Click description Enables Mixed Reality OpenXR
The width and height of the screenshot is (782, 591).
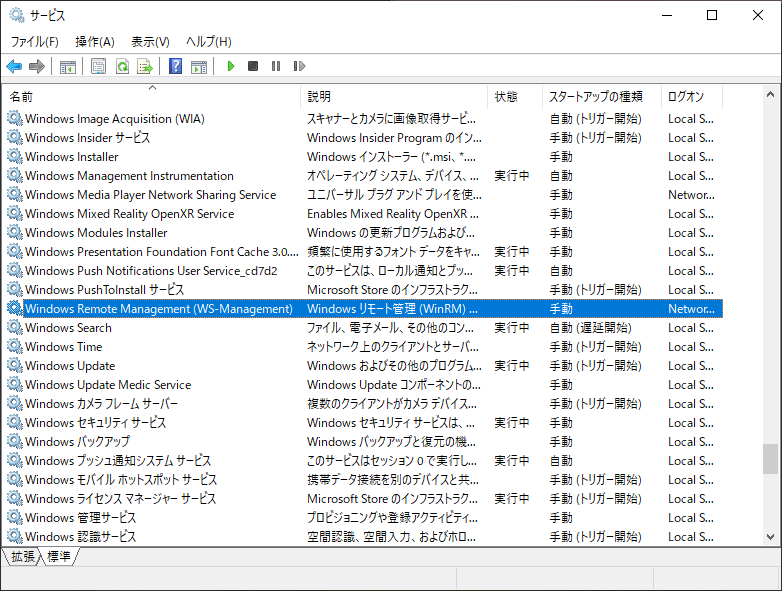point(393,213)
